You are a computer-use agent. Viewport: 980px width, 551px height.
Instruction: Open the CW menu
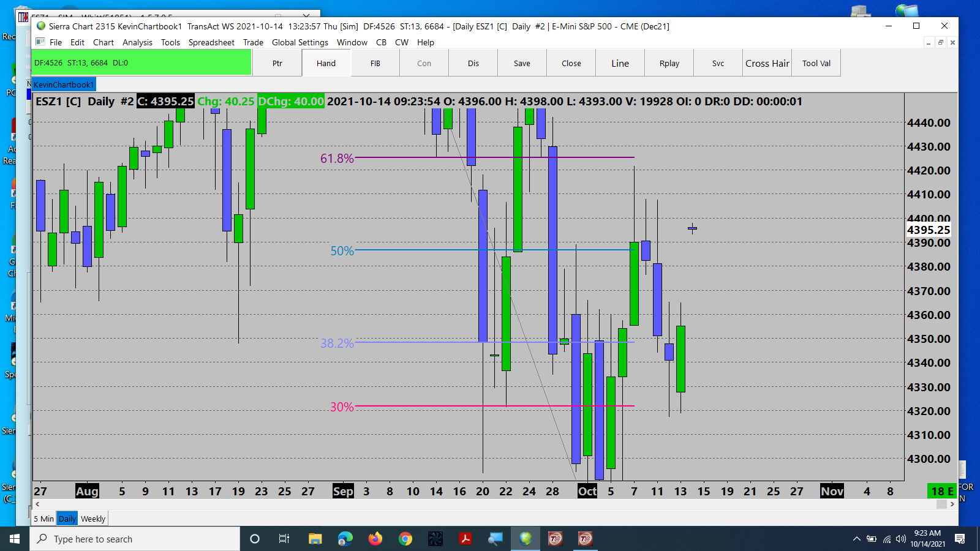point(402,42)
